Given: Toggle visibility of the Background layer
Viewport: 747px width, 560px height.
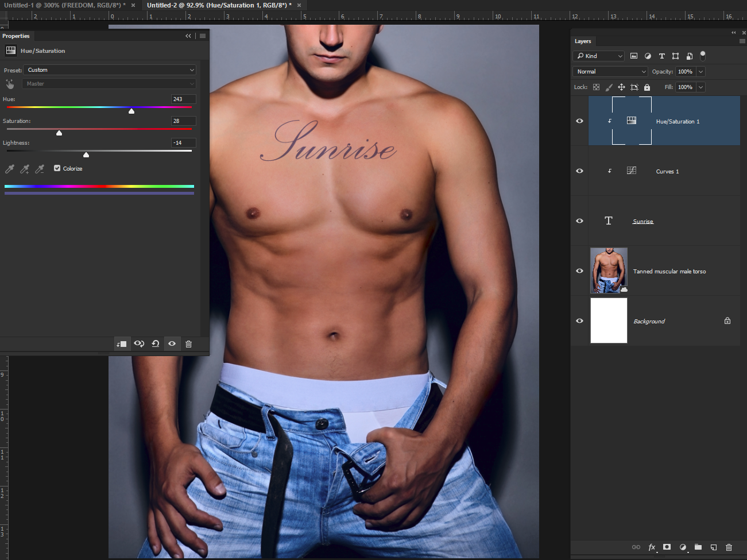Looking at the screenshot, I should (x=579, y=321).
